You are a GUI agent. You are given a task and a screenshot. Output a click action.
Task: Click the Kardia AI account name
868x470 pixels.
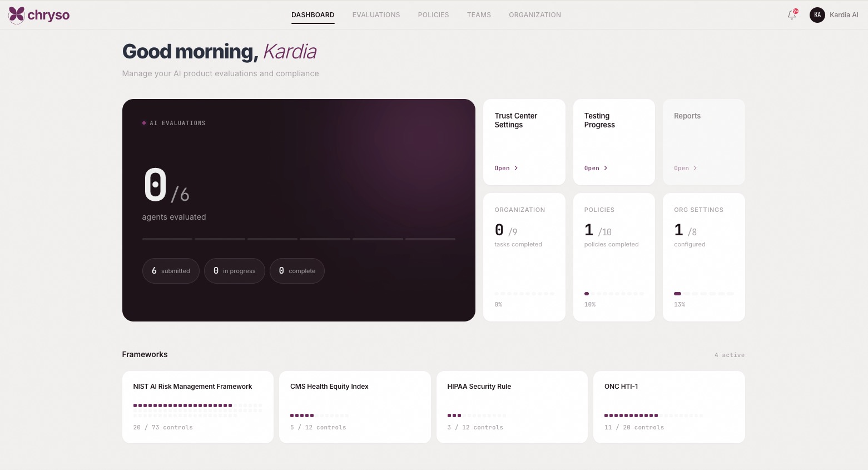(844, 15)
